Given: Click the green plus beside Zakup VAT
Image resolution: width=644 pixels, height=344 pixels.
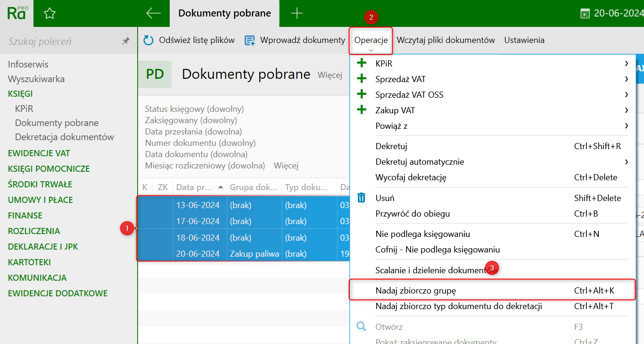Looking at the screenshot, I should [362, 110].
